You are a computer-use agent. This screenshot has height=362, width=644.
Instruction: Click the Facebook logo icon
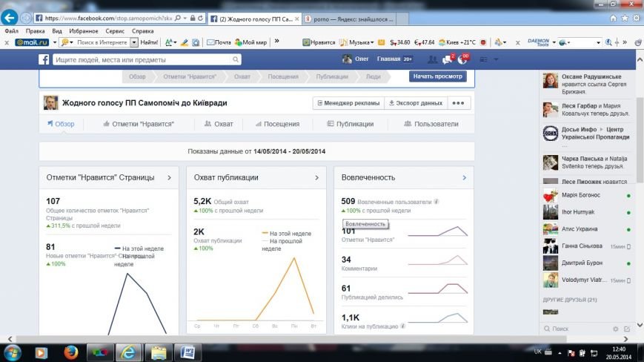pyautogui.click(x=44, y=59)
